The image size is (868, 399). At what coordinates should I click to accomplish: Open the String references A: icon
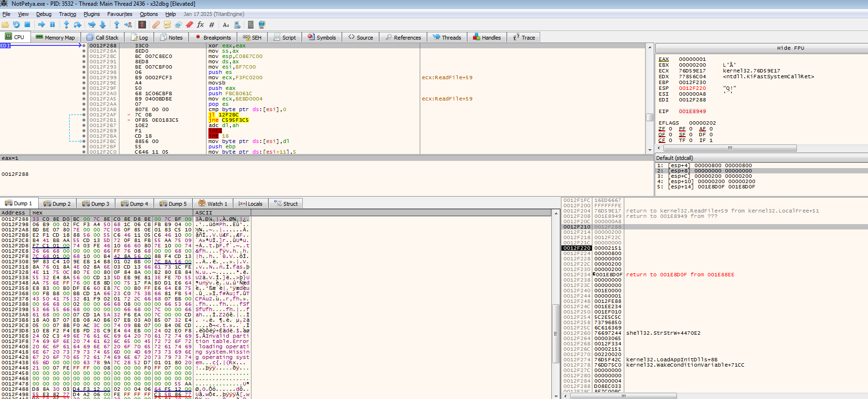226,25
